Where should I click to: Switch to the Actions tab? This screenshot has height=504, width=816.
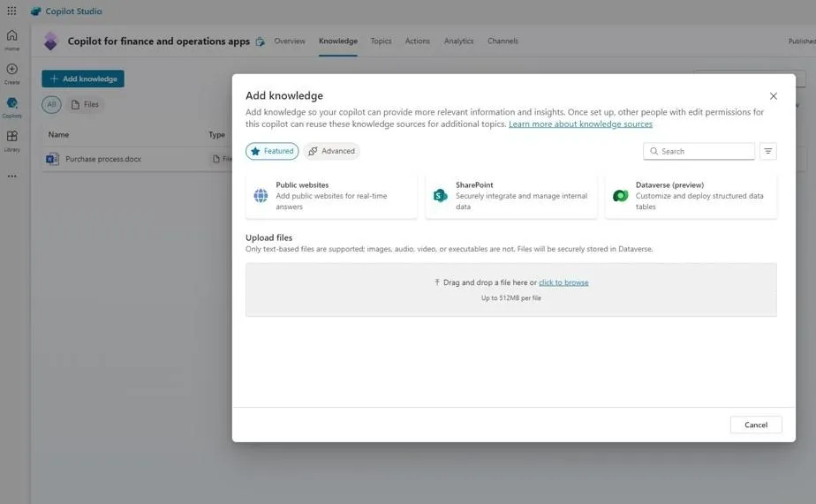pos(418,41)
